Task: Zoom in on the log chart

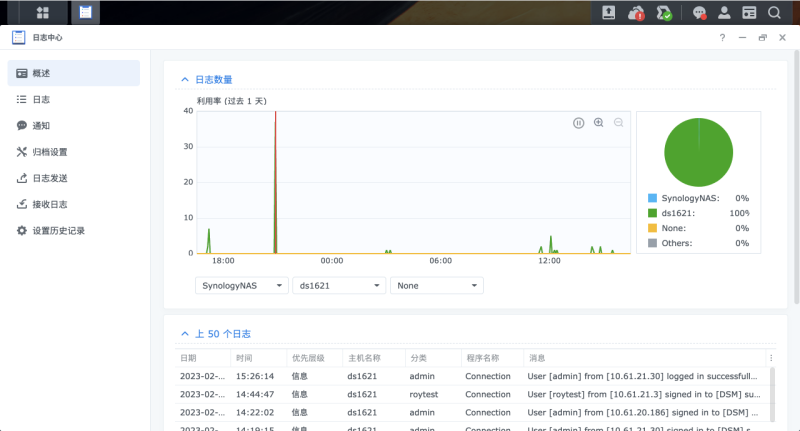Action: (x=598, y=123)
